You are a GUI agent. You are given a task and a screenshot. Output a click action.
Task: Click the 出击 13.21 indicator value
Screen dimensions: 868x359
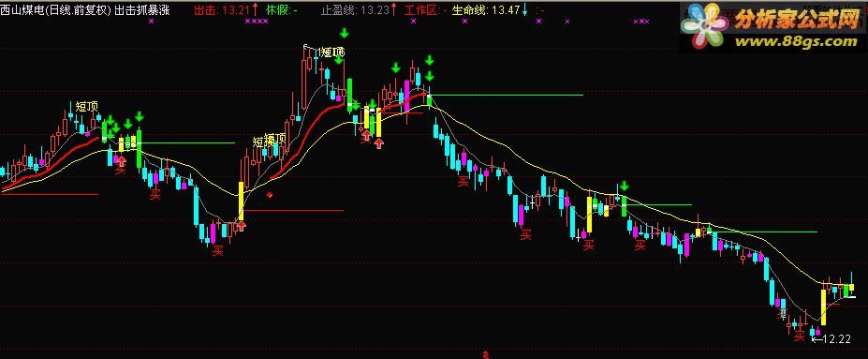pyautogui.click(x=222, y=9)
